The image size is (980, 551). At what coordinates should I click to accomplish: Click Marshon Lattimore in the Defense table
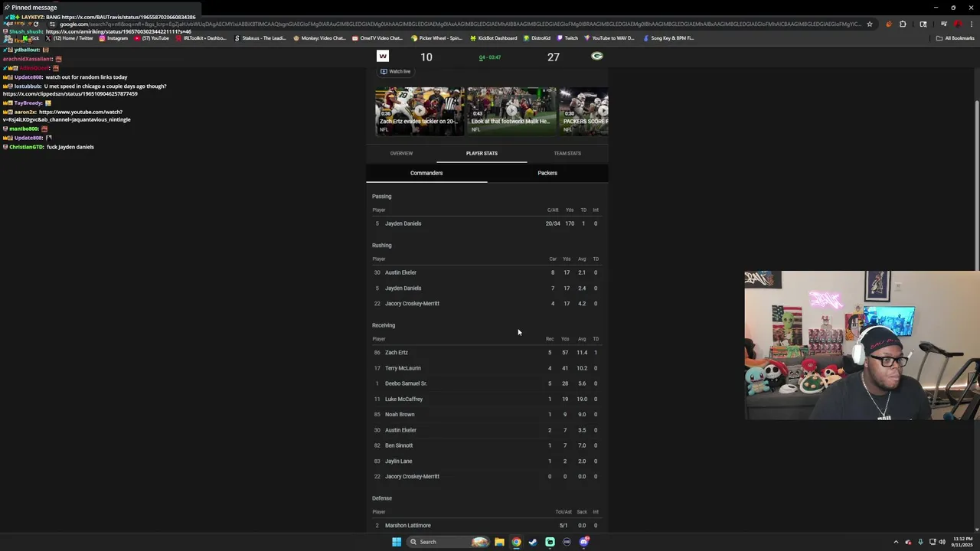408,526
